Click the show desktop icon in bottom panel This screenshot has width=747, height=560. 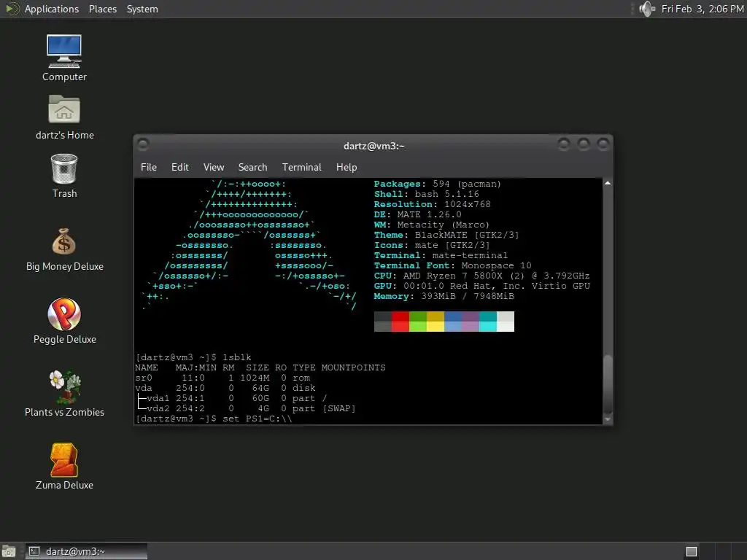(9, 551)
